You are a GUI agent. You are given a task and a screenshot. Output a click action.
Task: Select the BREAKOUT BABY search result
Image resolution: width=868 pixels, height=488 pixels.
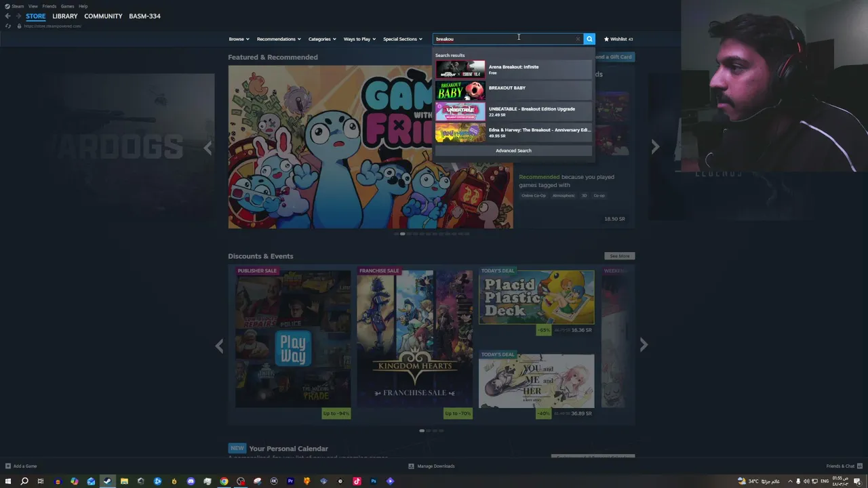click(513, 90)
